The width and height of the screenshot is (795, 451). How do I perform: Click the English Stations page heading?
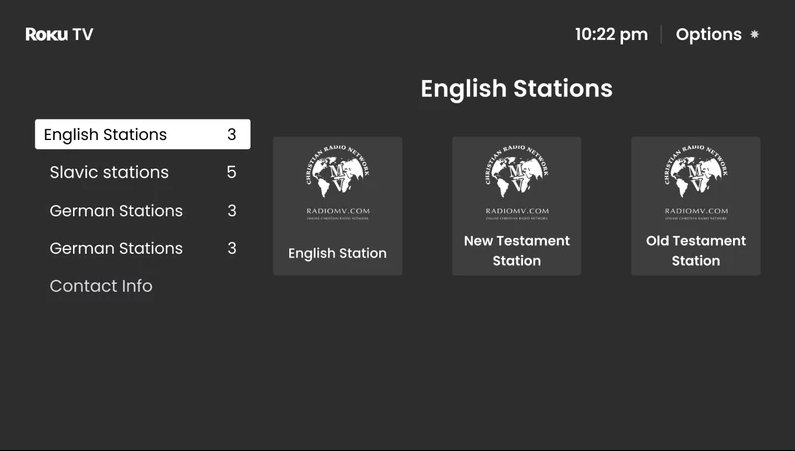click(517, 89)
